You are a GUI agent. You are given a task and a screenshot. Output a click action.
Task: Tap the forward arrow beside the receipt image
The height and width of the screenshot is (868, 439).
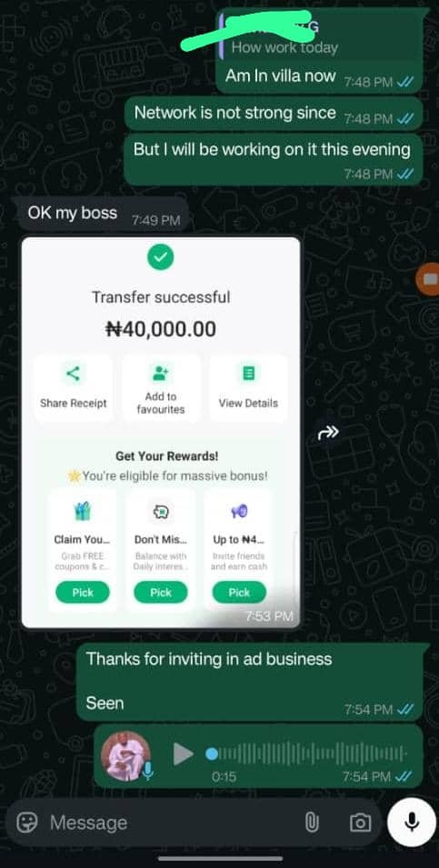pos(328,433)
